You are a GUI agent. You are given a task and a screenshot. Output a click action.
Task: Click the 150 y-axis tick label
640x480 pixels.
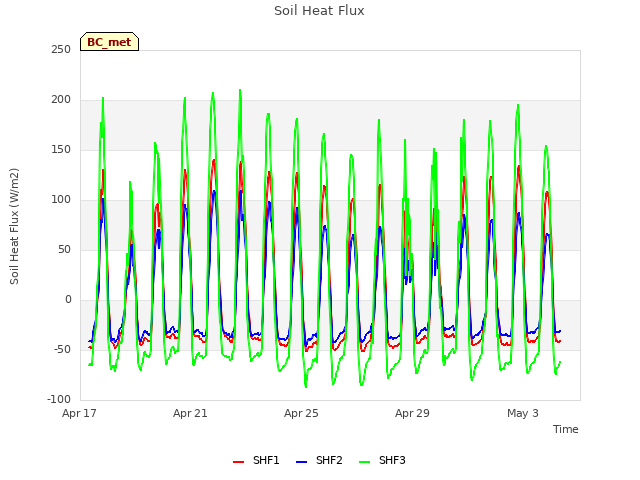[61, 150]
